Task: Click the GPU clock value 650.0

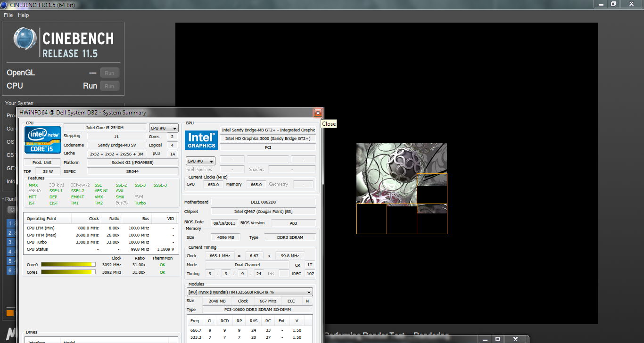Action: coord(213,185)
